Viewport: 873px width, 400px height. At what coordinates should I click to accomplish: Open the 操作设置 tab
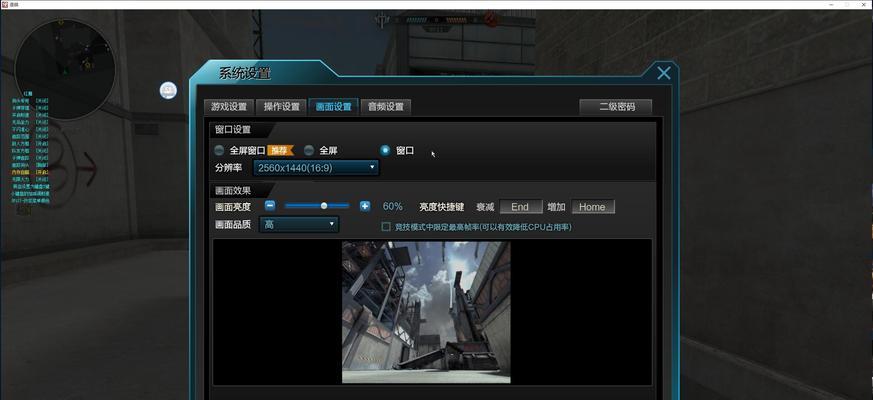[281, 107]
